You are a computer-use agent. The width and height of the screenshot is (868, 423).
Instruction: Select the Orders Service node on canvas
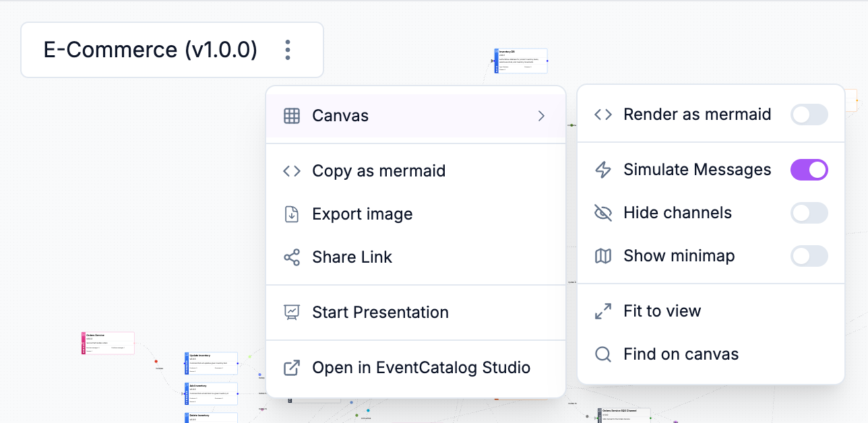click(x=108, y=343)
